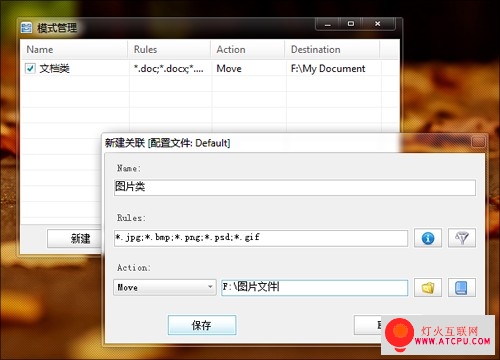
Task: Close the 模式管理 window
Action: [x=378, y=24]
